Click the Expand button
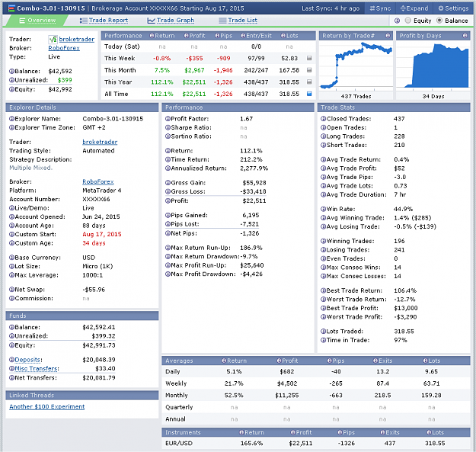This screenshot has height=452, width=476. point(414,8)
